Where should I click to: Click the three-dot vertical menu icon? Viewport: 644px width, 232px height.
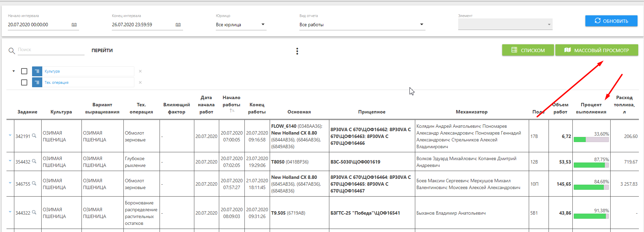click(x=297, y=51)
